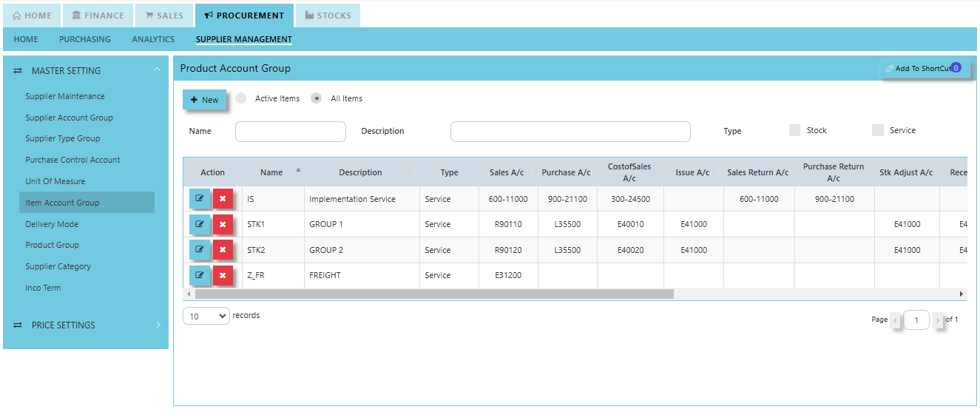The height and width of the screenshot is (409, 980).
Task: Delete the Z_FR row entry
Action: (223, 275)
